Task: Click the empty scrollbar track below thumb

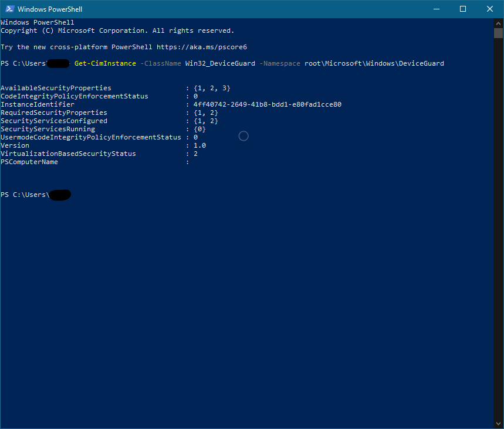Action: pos(499,234)
